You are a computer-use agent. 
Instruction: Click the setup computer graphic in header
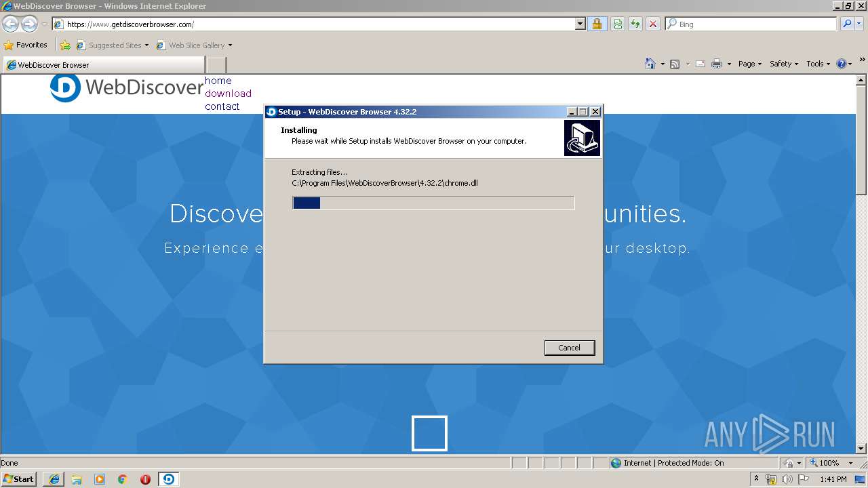point(582,138)
